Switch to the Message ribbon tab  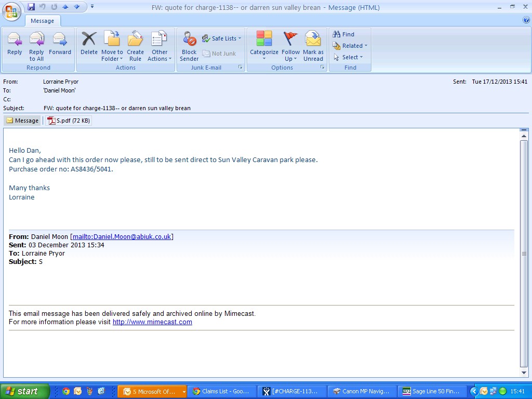coord(43,21)
